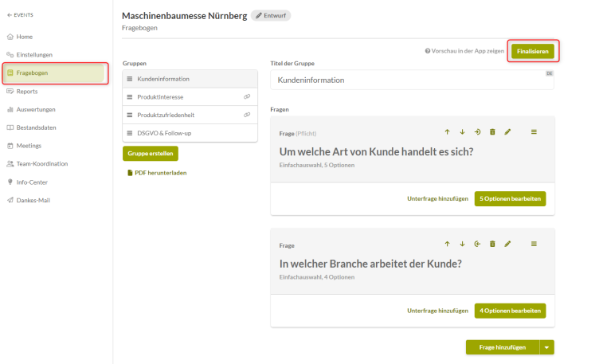The image size is (599, 364).
Task: Grab the handle icon of Produktzufriedenheit group
Action: tap(130, 115)
